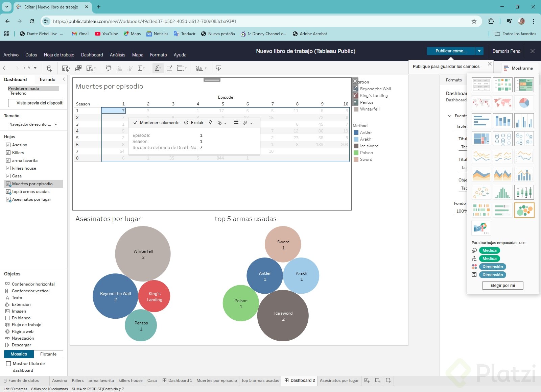Click the Winterfell color swatch in legend
This screenshot has width=541, height=392.
point(356,109)
